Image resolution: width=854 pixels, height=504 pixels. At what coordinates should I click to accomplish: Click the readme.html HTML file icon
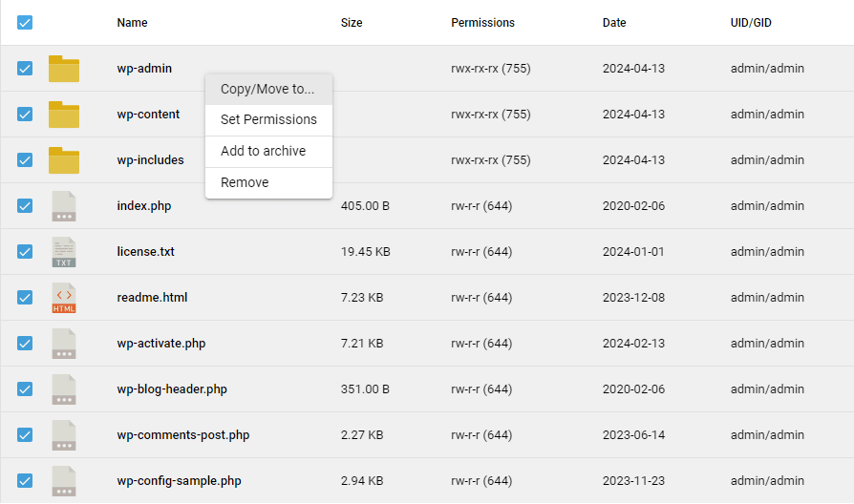coord(64,297)
